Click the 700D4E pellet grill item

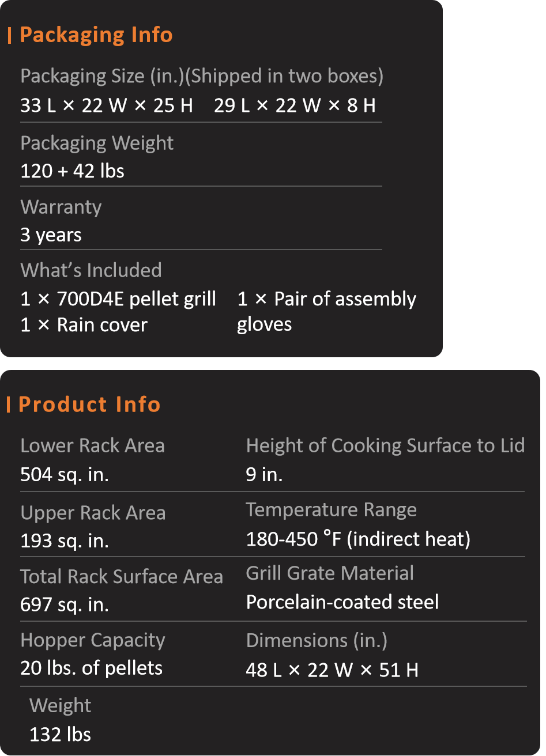tap(118, 299)
